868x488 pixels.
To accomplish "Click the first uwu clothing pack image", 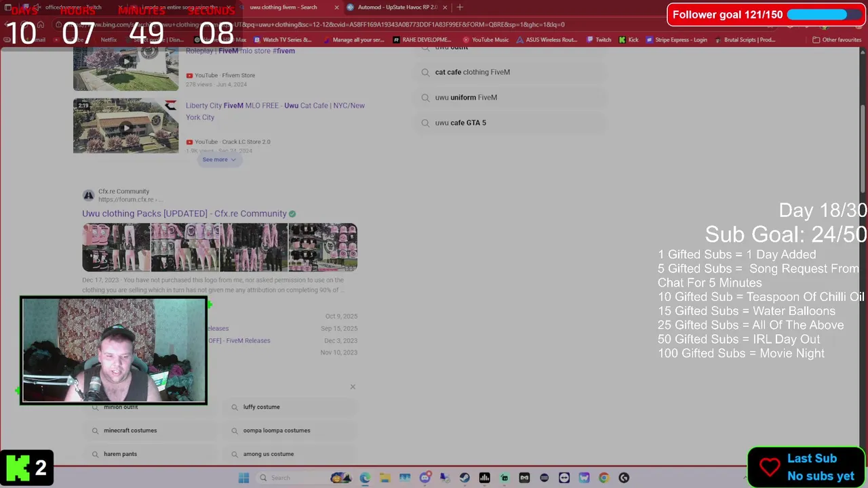I will tap(116, 247).
